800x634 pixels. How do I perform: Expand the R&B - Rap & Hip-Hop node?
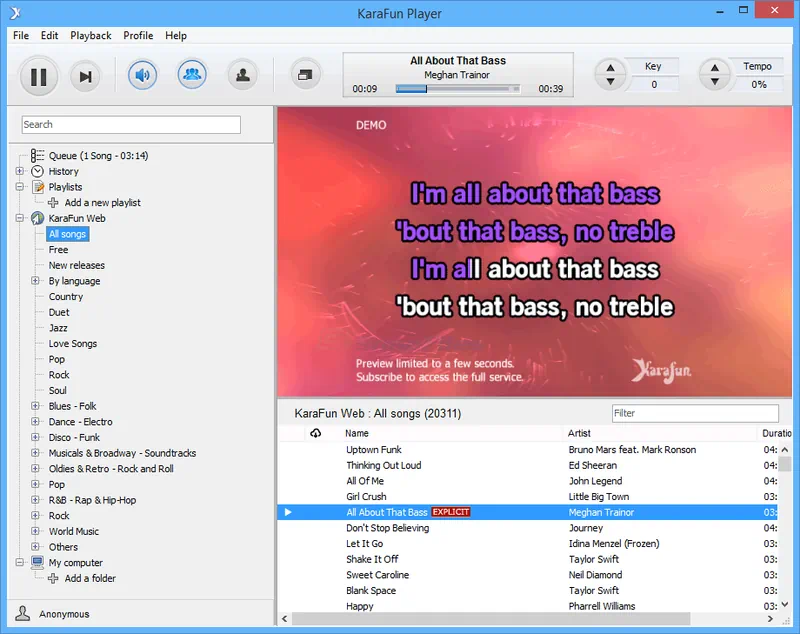pos(35,500)
